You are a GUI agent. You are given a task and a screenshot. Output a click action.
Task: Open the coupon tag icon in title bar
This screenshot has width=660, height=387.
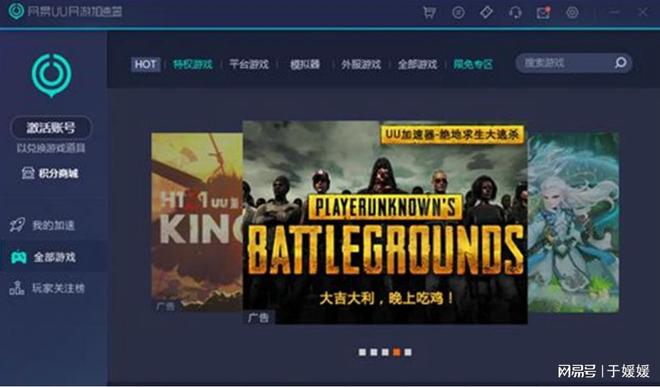pos(487,12)
